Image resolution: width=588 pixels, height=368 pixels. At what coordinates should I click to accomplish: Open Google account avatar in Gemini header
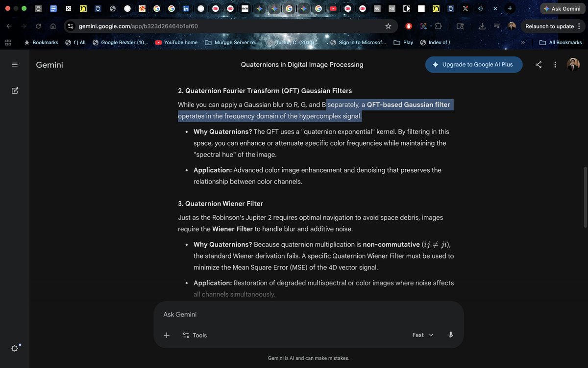(573, 65)
